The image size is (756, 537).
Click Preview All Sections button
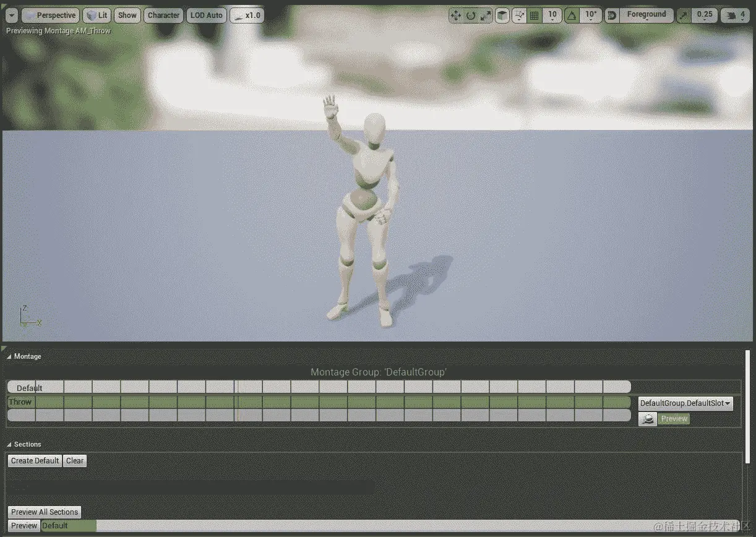(45, 512)
